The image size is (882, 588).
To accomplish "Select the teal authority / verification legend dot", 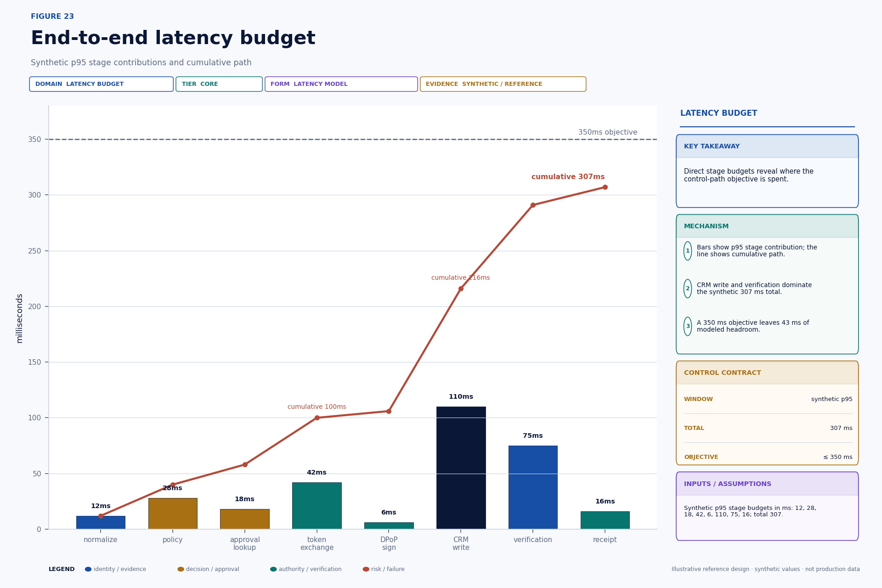I will tap(273, 569).
